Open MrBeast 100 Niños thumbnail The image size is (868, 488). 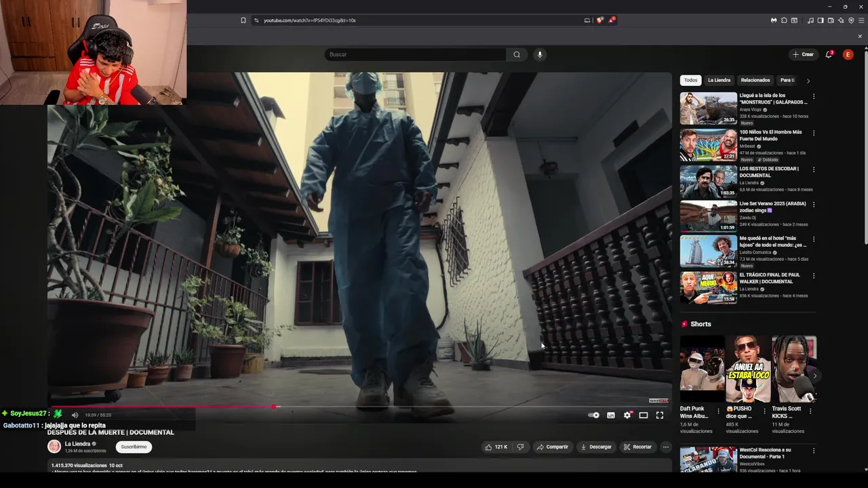(x=708, y=145)
